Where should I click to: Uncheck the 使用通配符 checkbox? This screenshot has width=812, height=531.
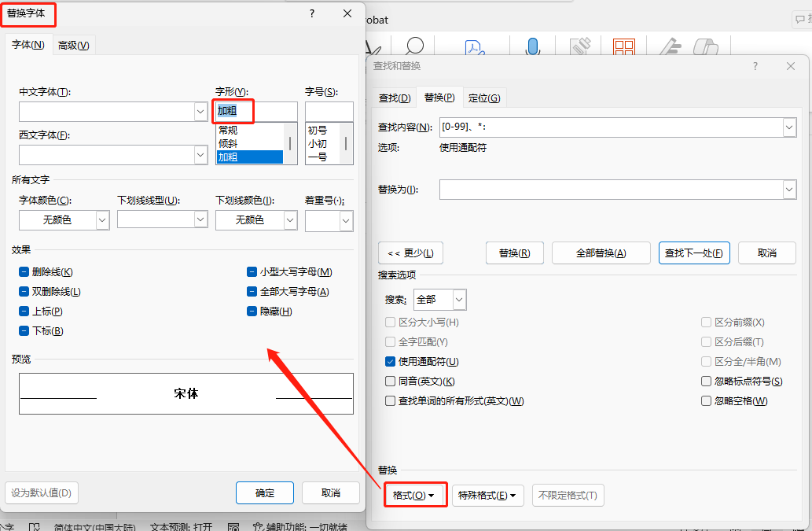[x=391, y=362]
